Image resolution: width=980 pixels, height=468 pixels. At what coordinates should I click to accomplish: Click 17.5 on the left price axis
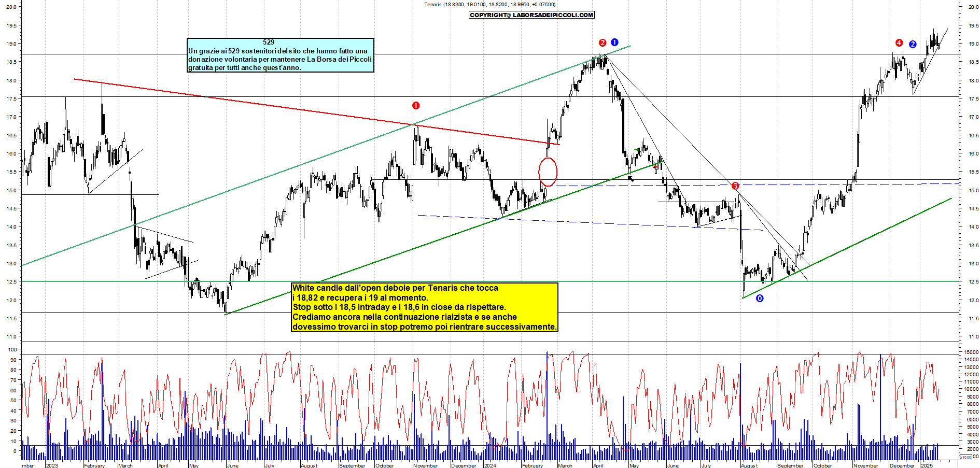click(x=11, y=98)
